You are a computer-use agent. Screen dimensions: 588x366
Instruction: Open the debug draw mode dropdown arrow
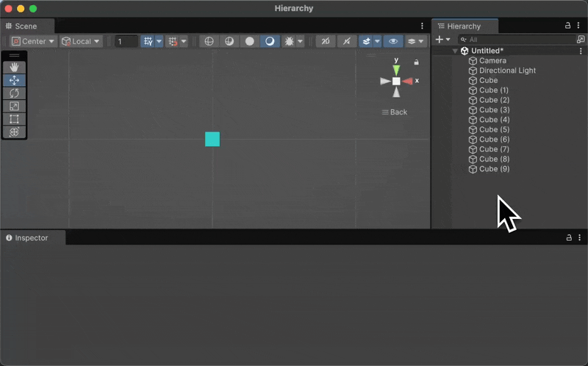[300, 41]
